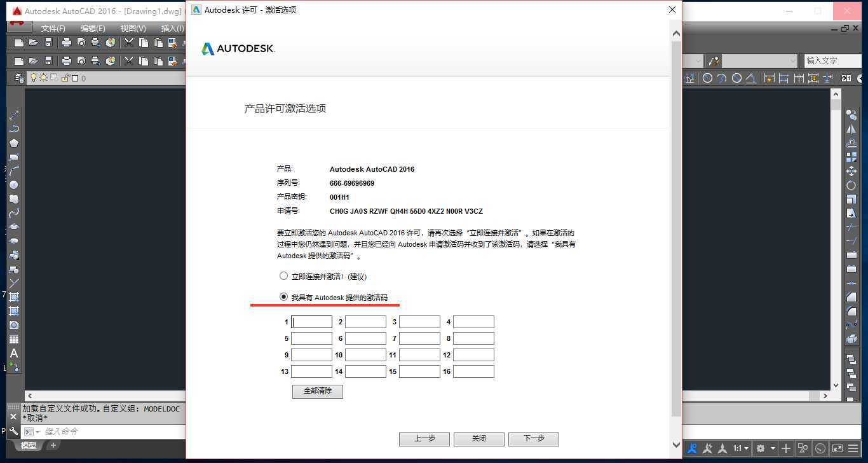Click Save icon in lower toolbar row

[x=48, y=61]
